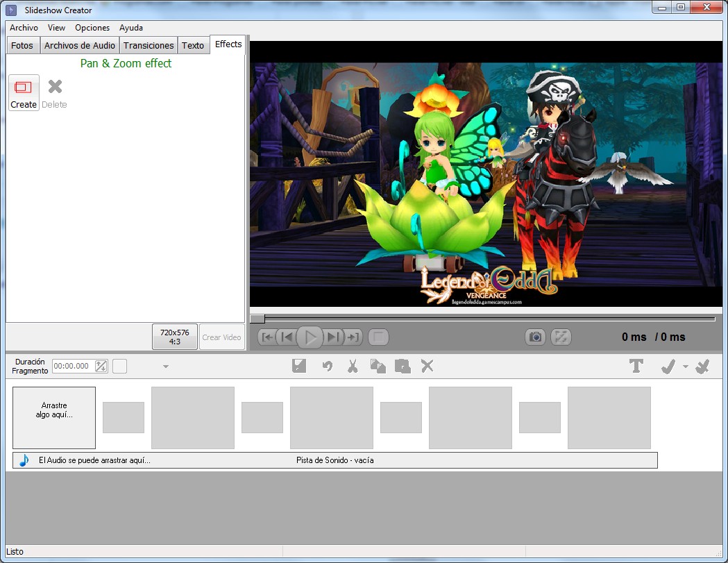Switch to the Archivos de Audio tab

pos(80,46)
